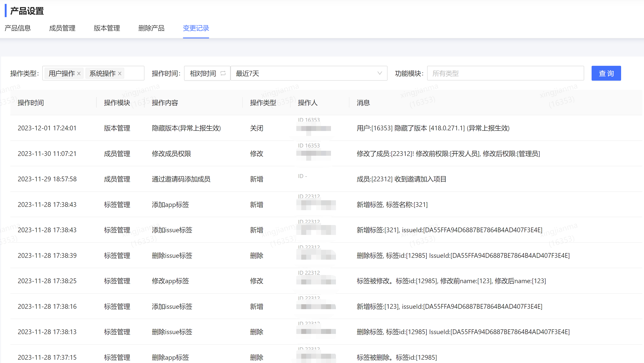Remove the 系统操作 filter tag

click(x=120, y=73)
